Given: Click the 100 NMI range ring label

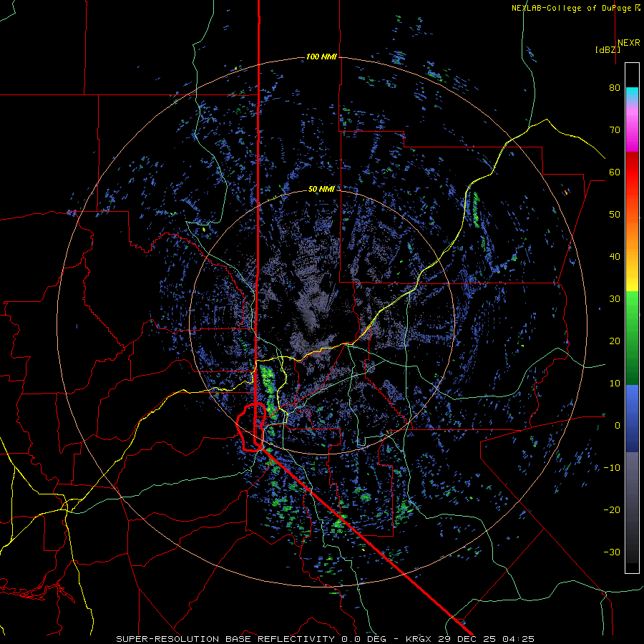Looking at the screenshot, I should [321, 57].
